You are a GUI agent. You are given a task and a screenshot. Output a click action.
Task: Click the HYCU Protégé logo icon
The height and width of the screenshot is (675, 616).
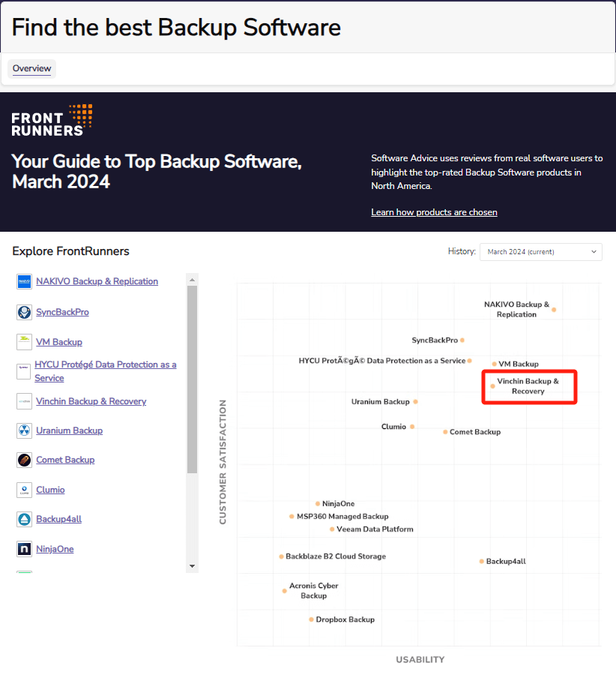(24, 371)
